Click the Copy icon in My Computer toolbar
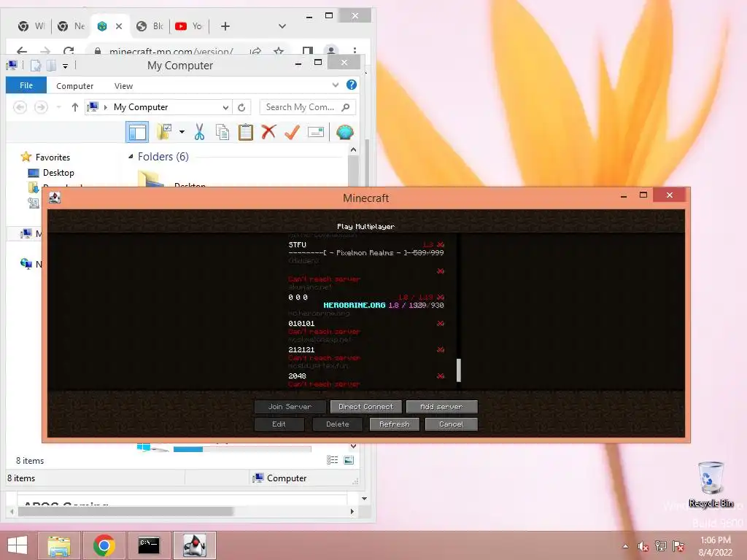747x560 pixels. (222, 132)
